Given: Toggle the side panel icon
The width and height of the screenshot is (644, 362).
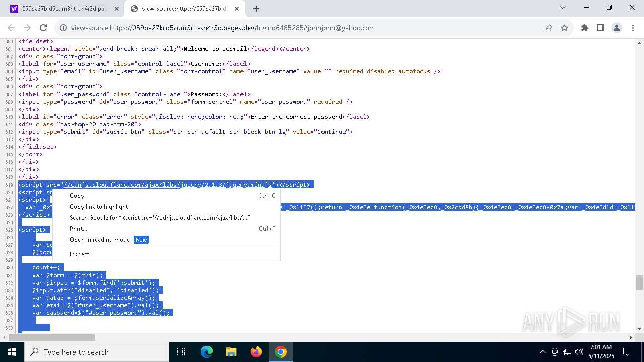Looking at the screenshot, I should pyautogui.click(x=601, y=28).
